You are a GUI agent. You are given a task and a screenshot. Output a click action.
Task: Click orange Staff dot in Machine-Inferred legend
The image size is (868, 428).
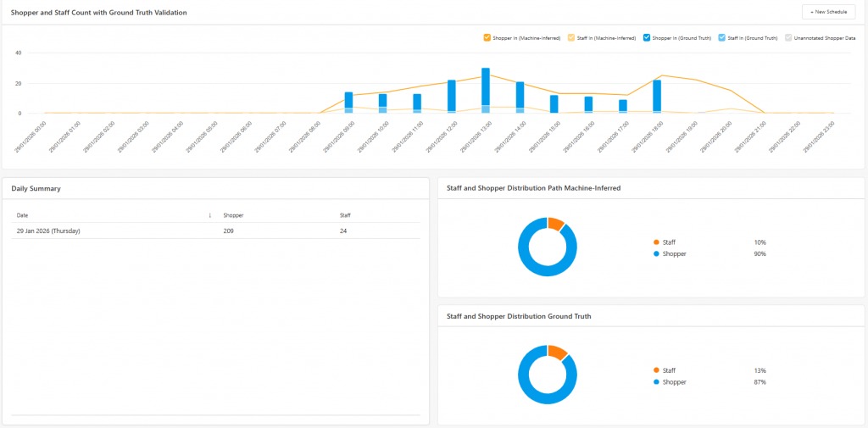coord(656,242)
